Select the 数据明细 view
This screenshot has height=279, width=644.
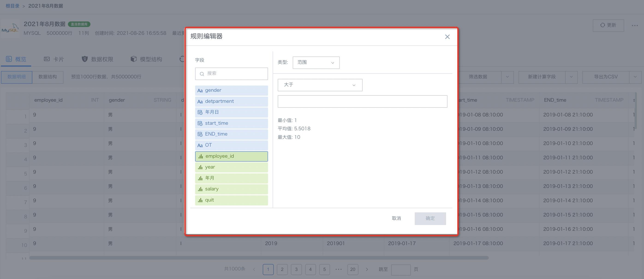coord(17,77)
